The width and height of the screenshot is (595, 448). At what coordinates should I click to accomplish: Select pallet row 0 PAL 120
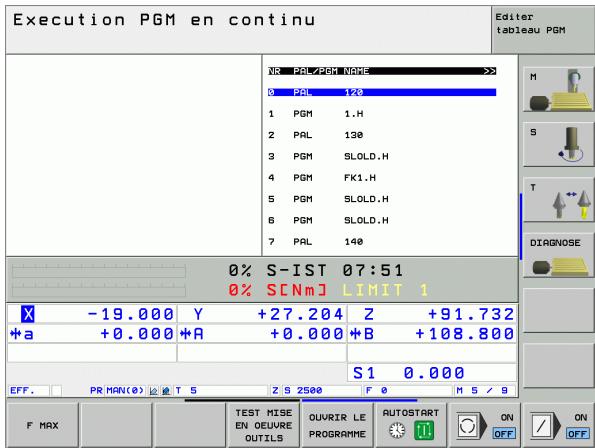[382, 92]
